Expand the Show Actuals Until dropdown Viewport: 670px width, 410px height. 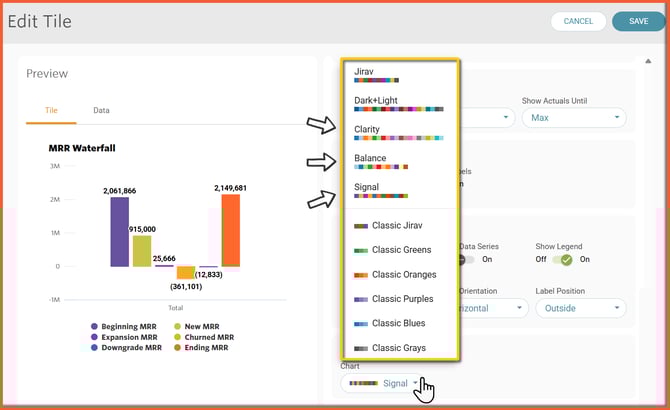click(x=573, y=118)
